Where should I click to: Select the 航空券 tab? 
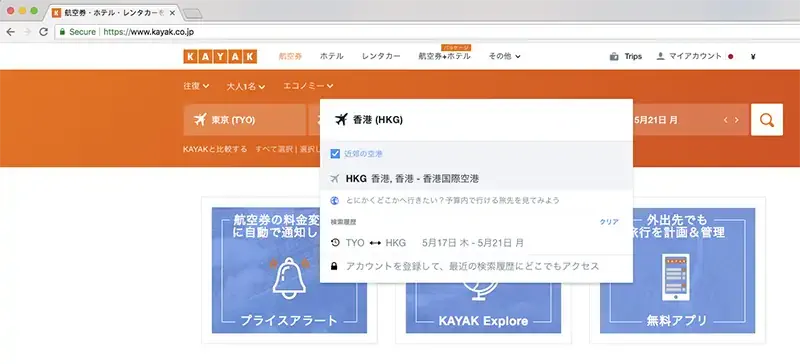[290, 56]
